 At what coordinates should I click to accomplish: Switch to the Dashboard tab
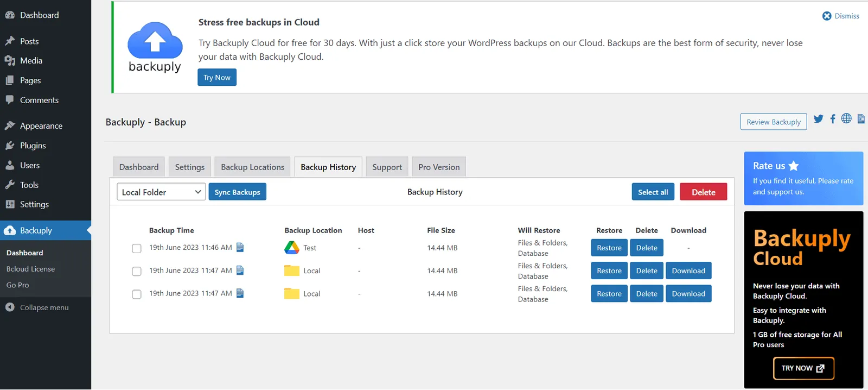139,167
